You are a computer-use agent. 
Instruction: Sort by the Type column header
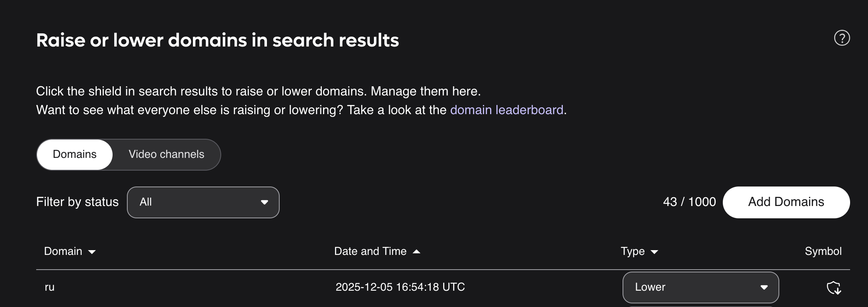[x=633, y=251]
